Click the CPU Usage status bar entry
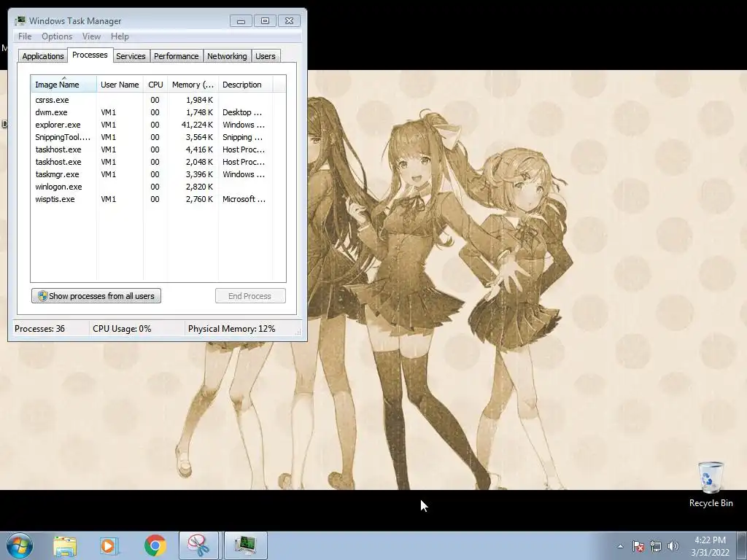Screen dimensions: 747x560 click(122, 329)
